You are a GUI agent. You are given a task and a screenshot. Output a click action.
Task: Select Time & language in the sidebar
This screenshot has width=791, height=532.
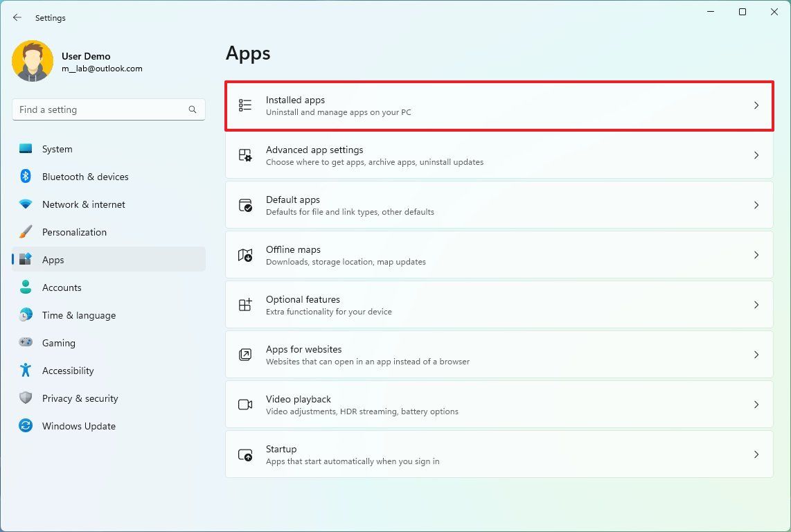78,315
